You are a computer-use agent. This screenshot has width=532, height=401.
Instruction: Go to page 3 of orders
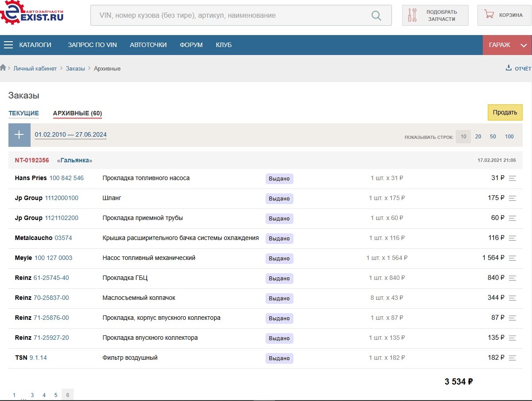pyautogui.click(x=32, y=395)
